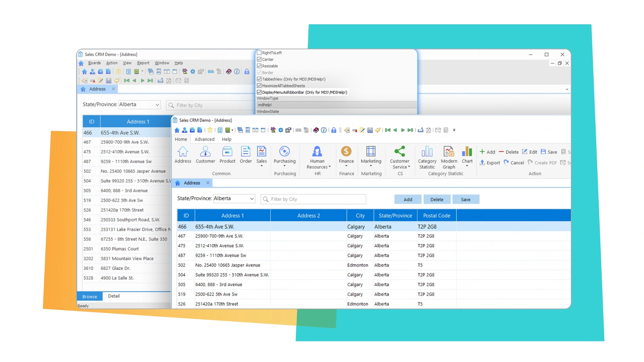Image resolution: width=644 pixels, height=362 pixels.
Task: Click the blue Delete button
Action: [x=437, y=199]
